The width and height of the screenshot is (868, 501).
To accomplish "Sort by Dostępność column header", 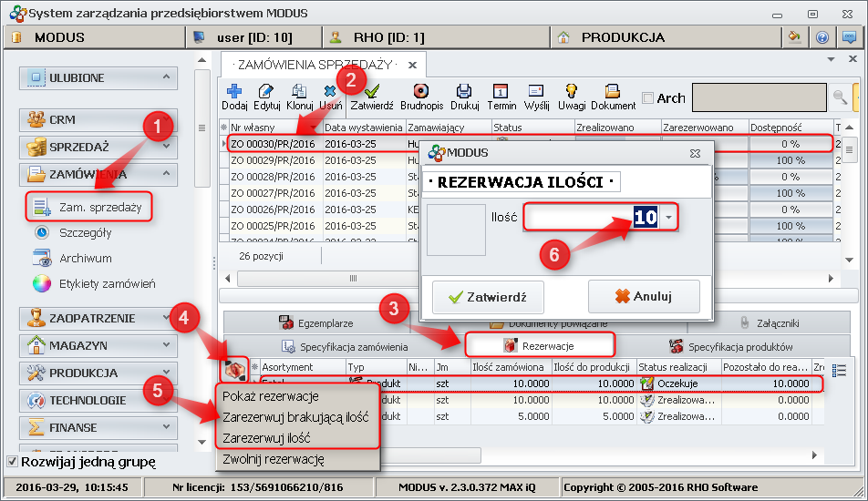I will pos(790,128).
